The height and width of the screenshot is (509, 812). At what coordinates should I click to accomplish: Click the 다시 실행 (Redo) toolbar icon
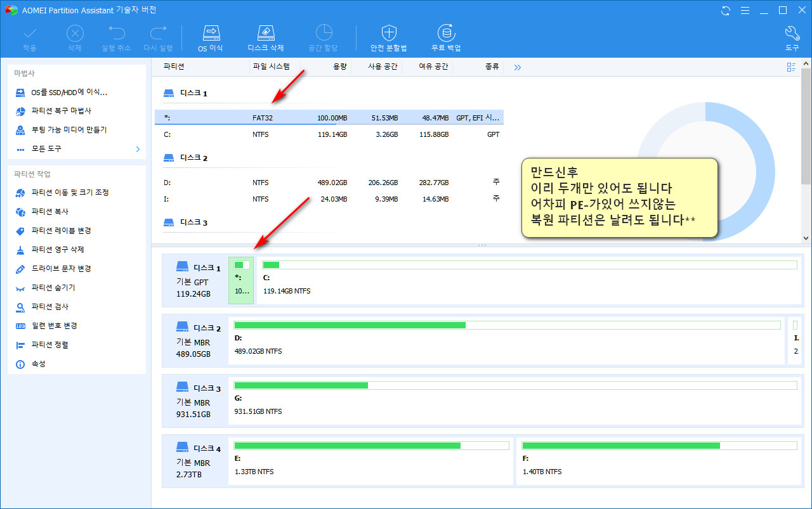158,39
